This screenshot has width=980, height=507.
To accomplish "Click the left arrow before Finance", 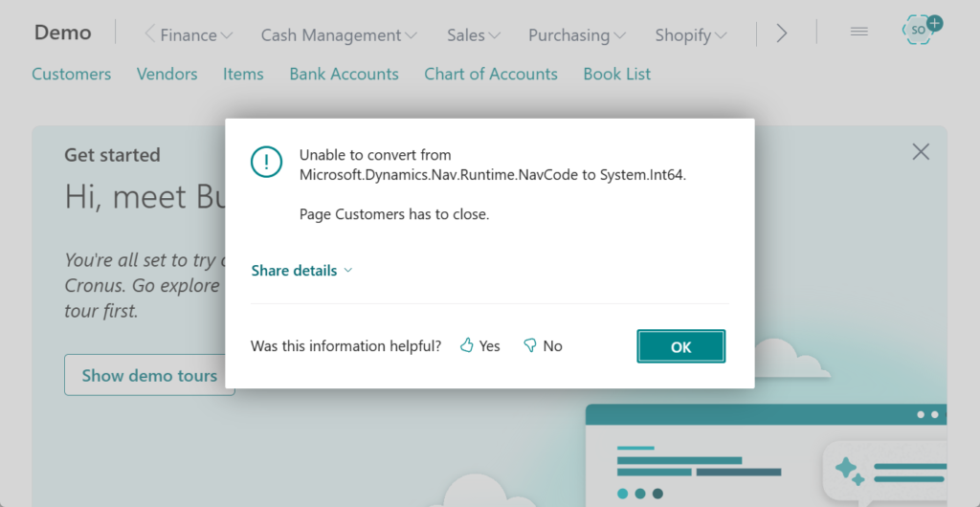I will 149,34.
